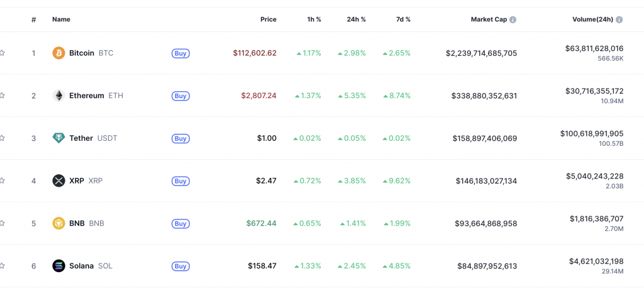Viewport: 644px width, 298px height.
Task: Toggle the watchlist star for Tether
Action: click(2, 138)
